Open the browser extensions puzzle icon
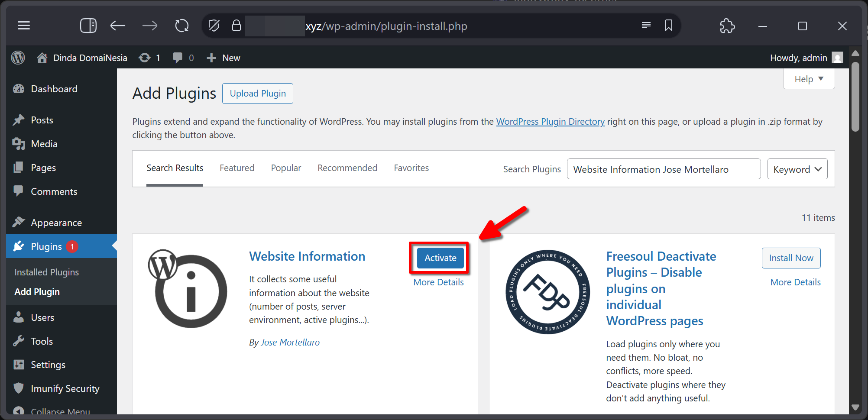This screenshot has height=420, width=868. [727, 26]
